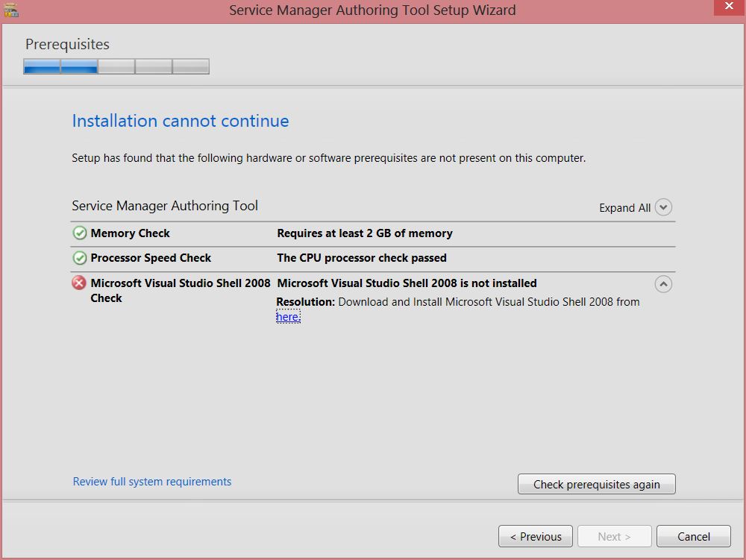Click the first filled progress bar segment
The height and width of the screenshot is (560, 746).
tap(42, 67)
